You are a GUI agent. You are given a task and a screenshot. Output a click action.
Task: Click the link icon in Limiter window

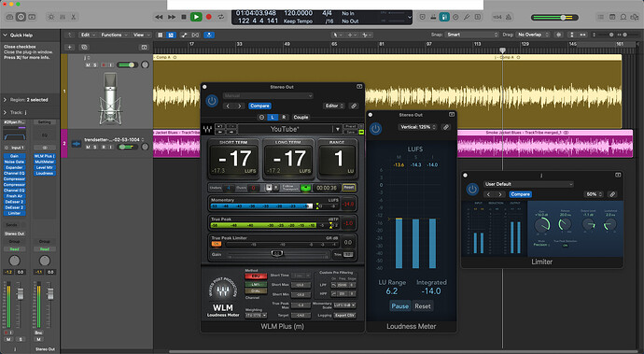click(612, 194)
